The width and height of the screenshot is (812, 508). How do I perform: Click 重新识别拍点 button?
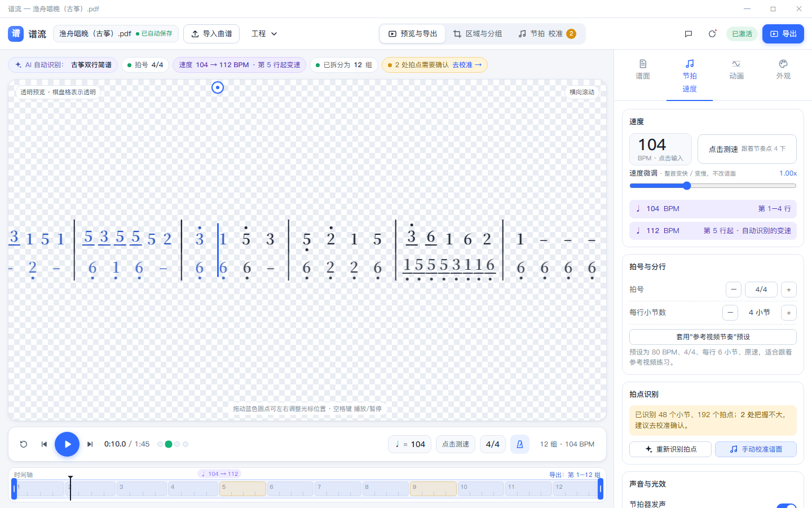click(x=670, y=449)
